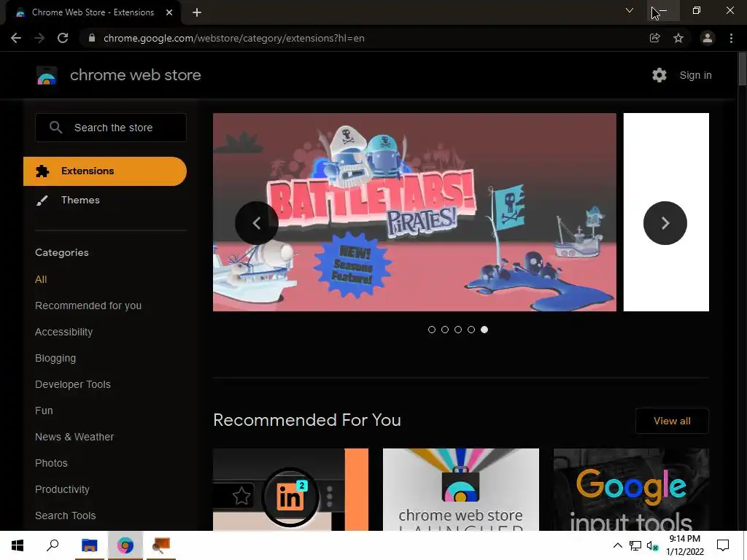Share this page icon in address bar
747x560 pixels.
pos(654,38)
